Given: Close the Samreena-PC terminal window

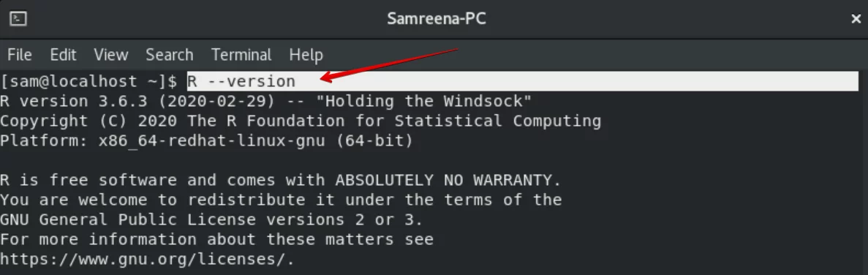Looking at the screenshot, I should [856, 19].
